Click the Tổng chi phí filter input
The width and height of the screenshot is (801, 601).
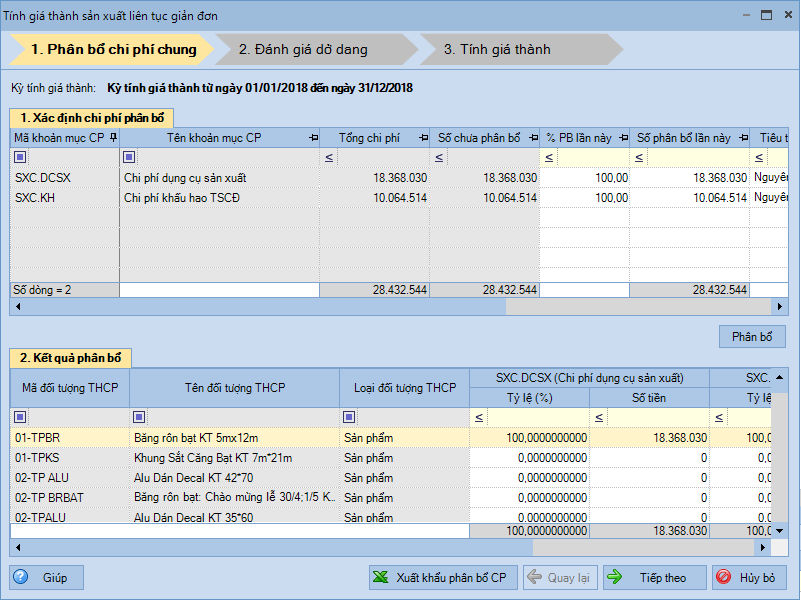coord(382,157)
